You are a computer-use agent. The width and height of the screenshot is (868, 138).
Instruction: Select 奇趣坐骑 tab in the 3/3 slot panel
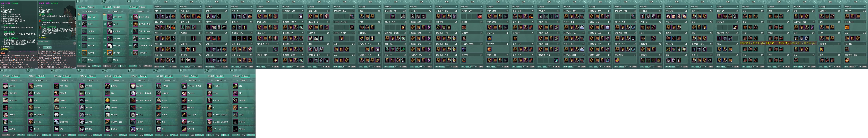[142, 7]
